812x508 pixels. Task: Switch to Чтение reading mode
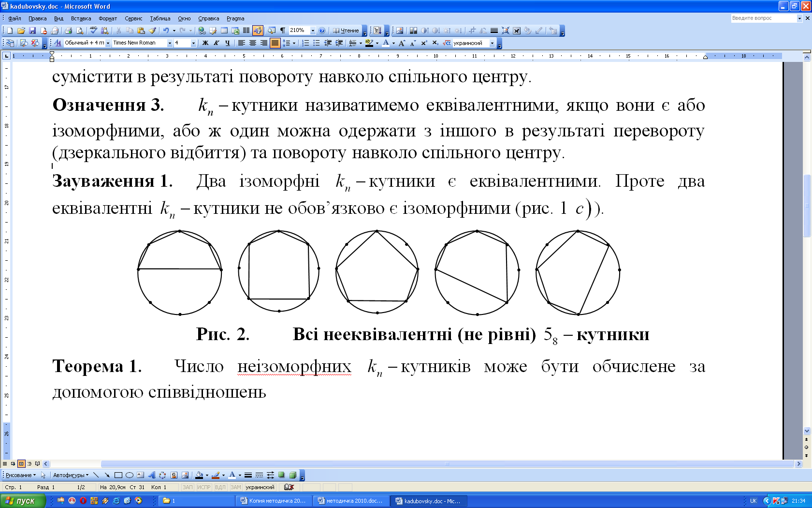346,30
